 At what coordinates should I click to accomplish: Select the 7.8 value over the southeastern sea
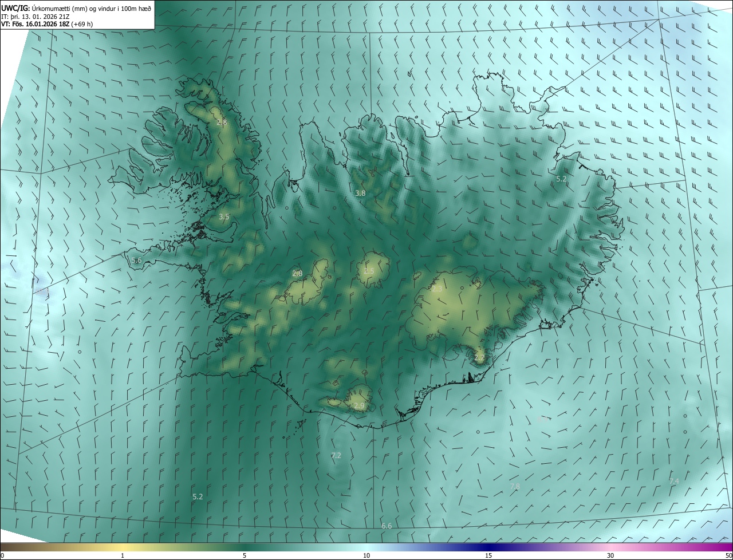[x=515, y=487]
